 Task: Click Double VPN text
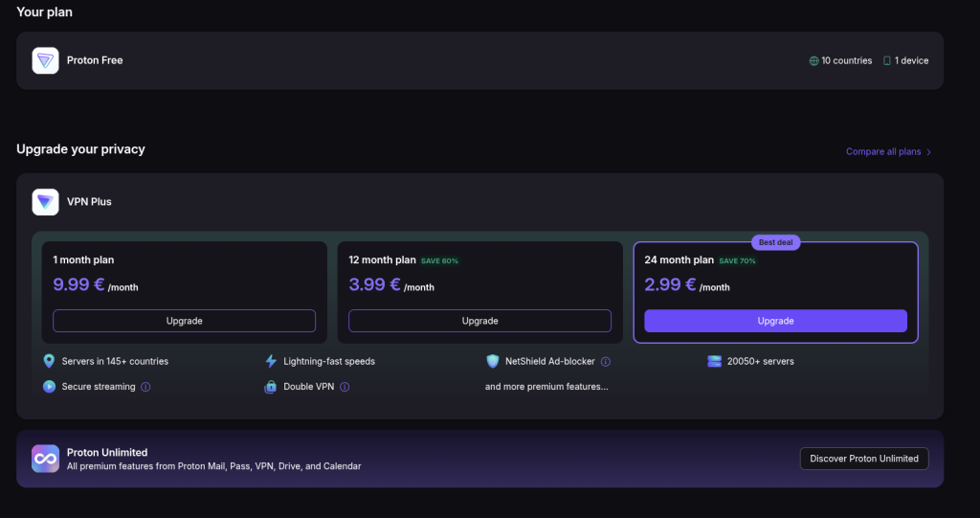tap(309, 387)
